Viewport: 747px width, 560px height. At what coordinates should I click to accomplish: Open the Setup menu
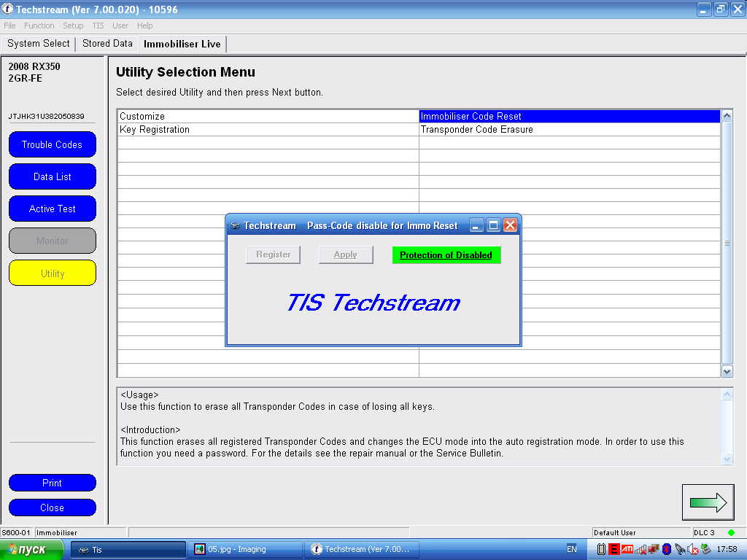point(73,26)
